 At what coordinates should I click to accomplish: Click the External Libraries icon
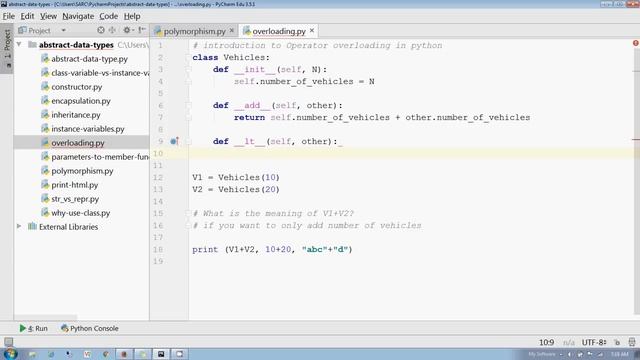click(x=32, y=226)
